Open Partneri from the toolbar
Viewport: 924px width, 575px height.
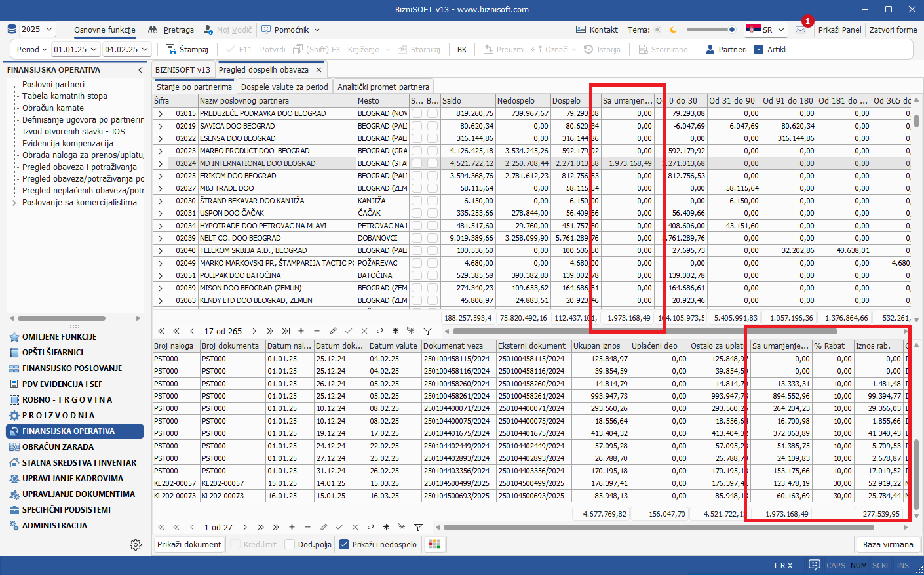726,49
